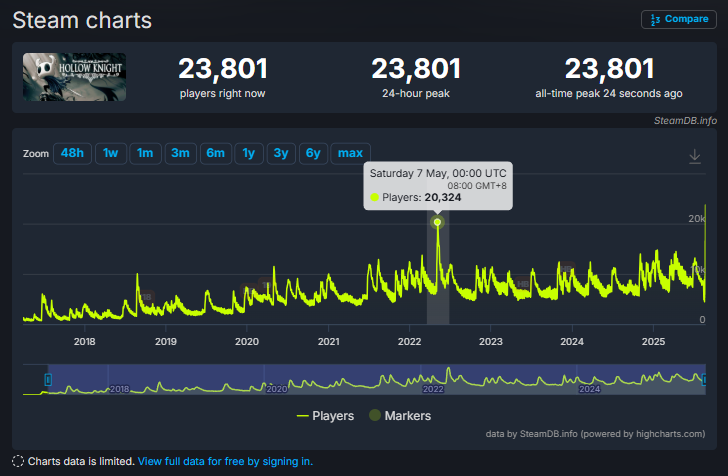The image size is (728, 476).
Task: Zoom chart to 3y
Action: click(x=281, y=153)
